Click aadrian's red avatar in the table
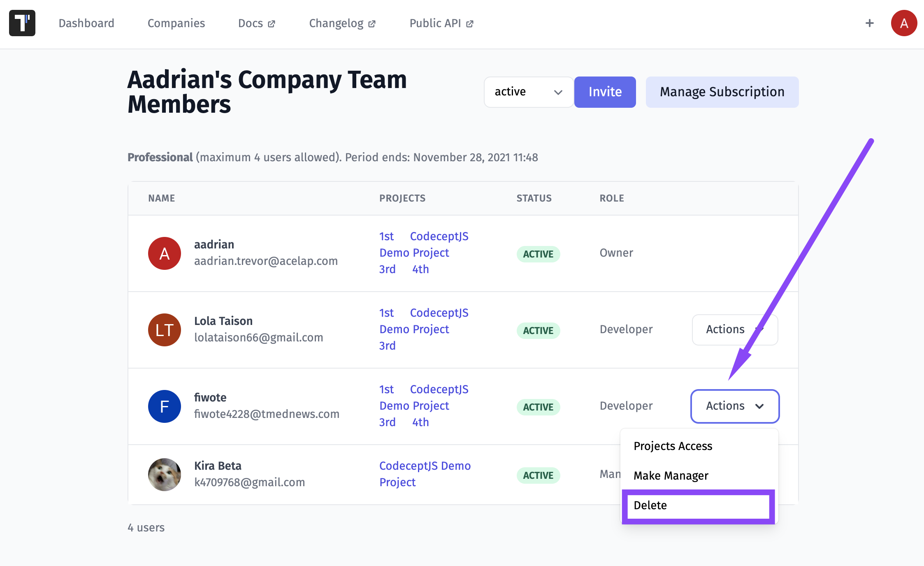Image resolution: width=924 pixels, height=566 pixels. pyautogui.click(x=165, y=253)
